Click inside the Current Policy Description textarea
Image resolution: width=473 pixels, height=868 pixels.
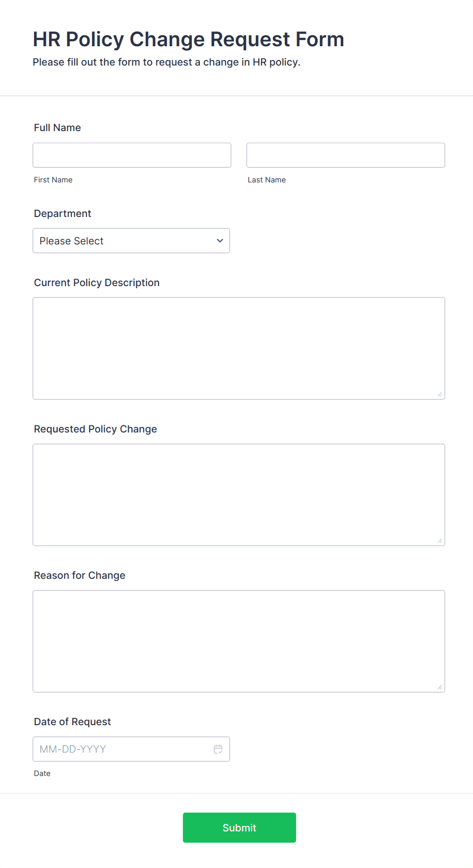pos(239,348)
